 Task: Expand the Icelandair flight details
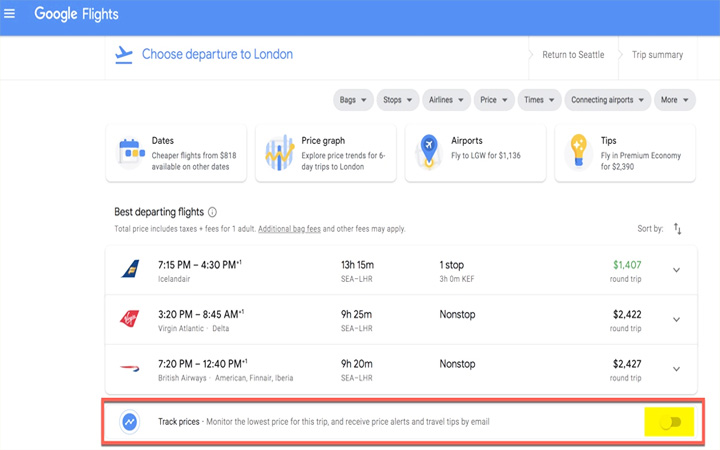(676, 270)
